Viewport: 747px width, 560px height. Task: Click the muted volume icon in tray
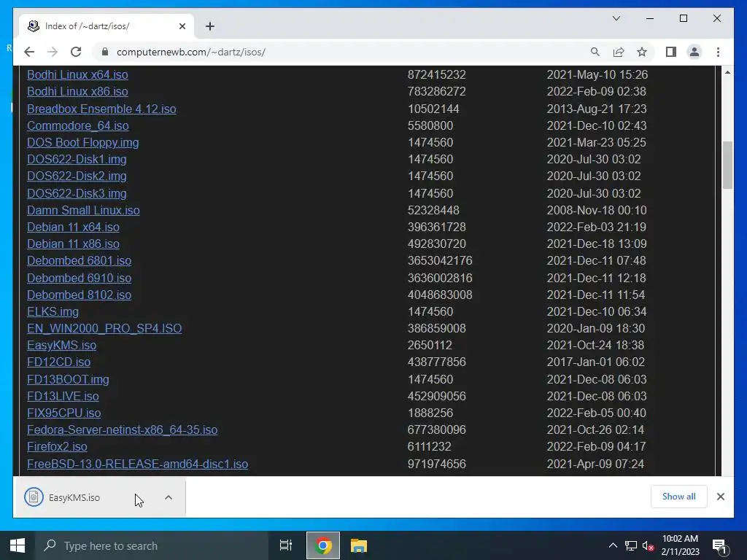click(x=648, y=545)
